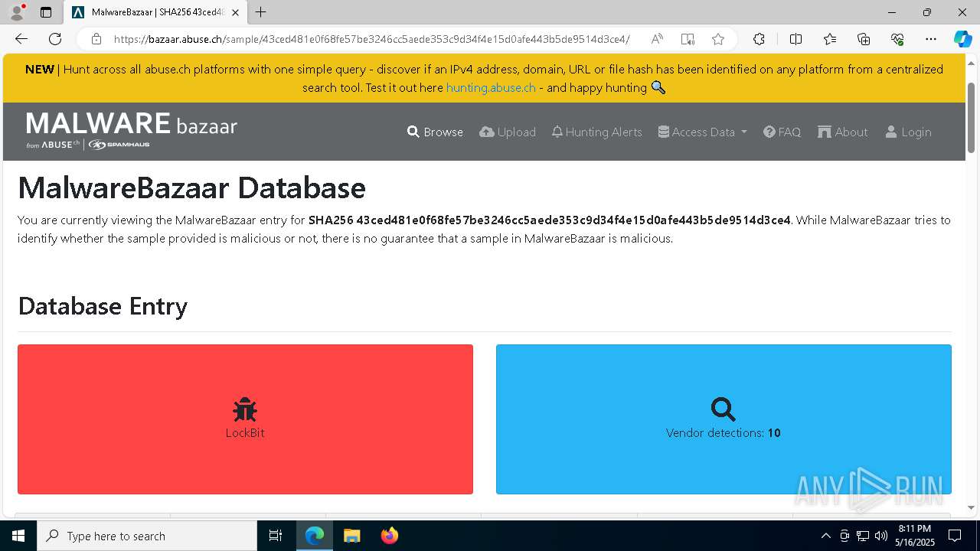The image size is (980, 551).
Task: Open Browser essentials heart icon
Action: pyautogui.click(x=897, y=39)
